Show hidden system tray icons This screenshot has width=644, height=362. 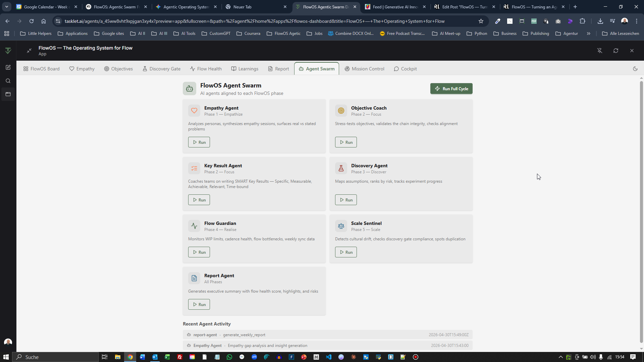tap(560, 357)
